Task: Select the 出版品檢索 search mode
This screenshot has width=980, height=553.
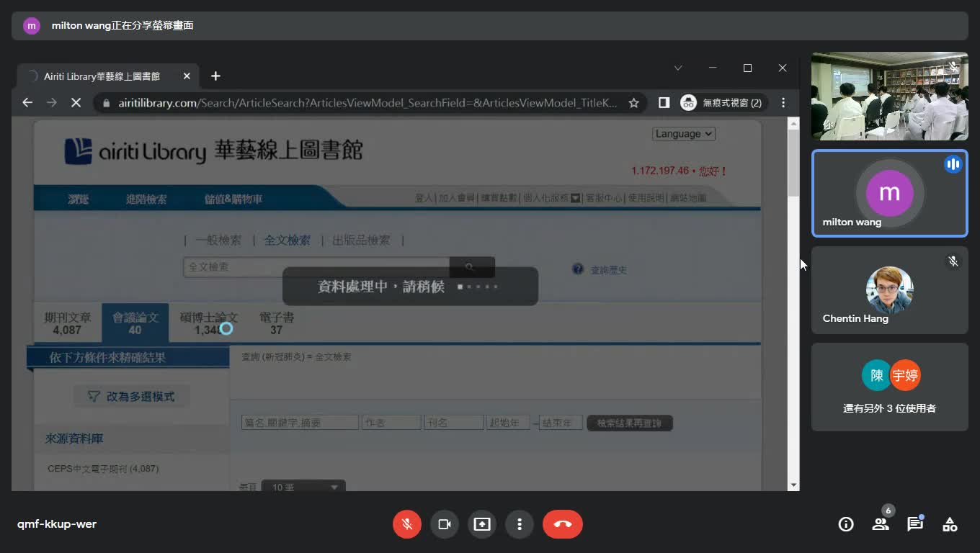Action: 361,240
